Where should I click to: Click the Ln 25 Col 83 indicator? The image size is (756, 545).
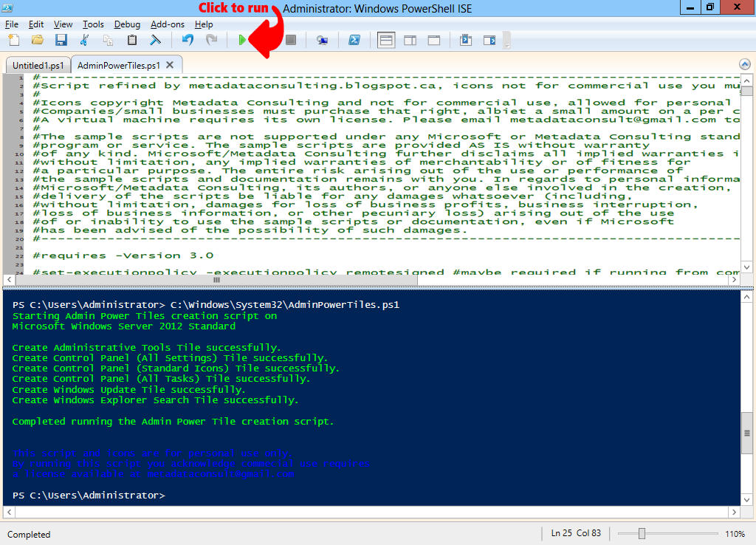click(x=576, y=533)
